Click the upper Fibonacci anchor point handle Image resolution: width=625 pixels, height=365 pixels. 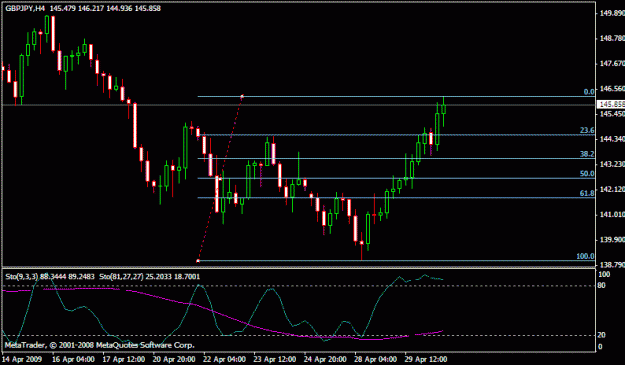coord(242,96)
